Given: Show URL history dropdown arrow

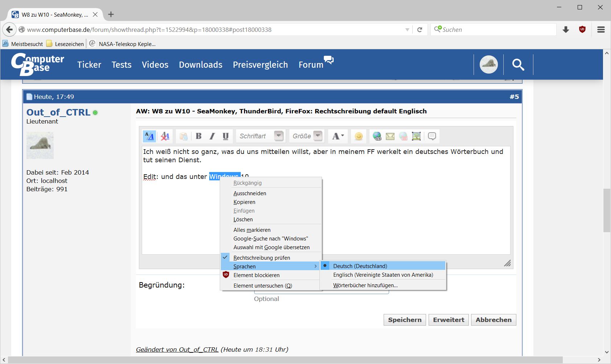Looking at the screenshot, I should [407, 30].
